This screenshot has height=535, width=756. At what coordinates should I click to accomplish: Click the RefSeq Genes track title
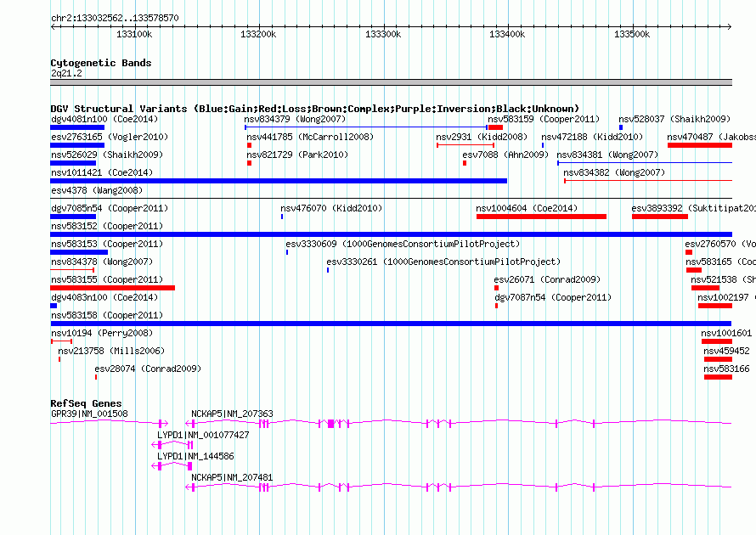[86, 403]
